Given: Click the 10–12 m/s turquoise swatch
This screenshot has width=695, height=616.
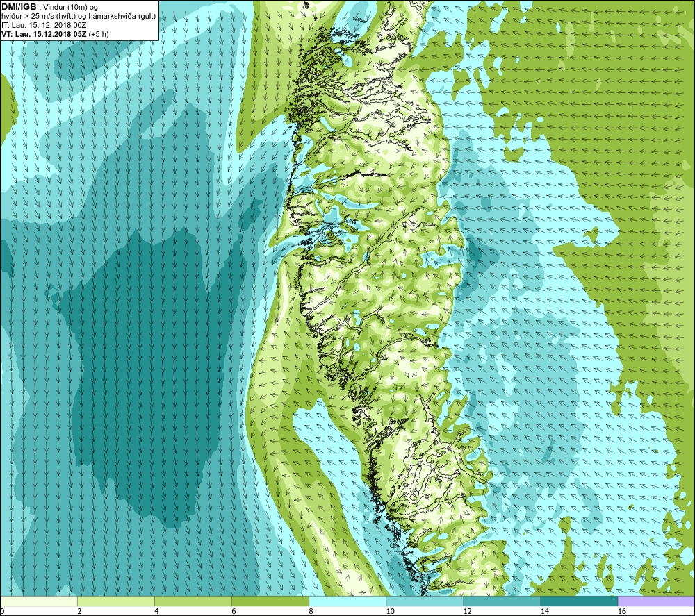Looking at the screenshot, I should (425, 601).
